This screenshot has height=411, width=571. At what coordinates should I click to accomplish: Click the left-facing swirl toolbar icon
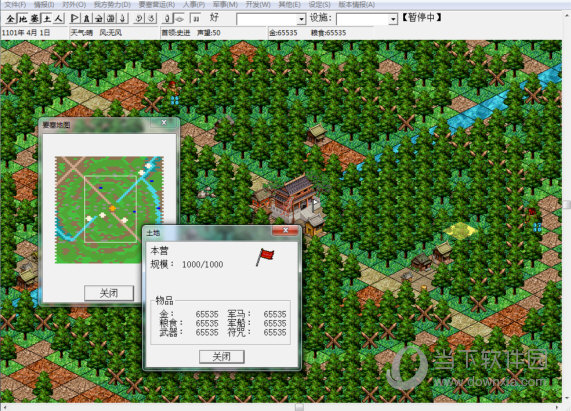(139, 18)
